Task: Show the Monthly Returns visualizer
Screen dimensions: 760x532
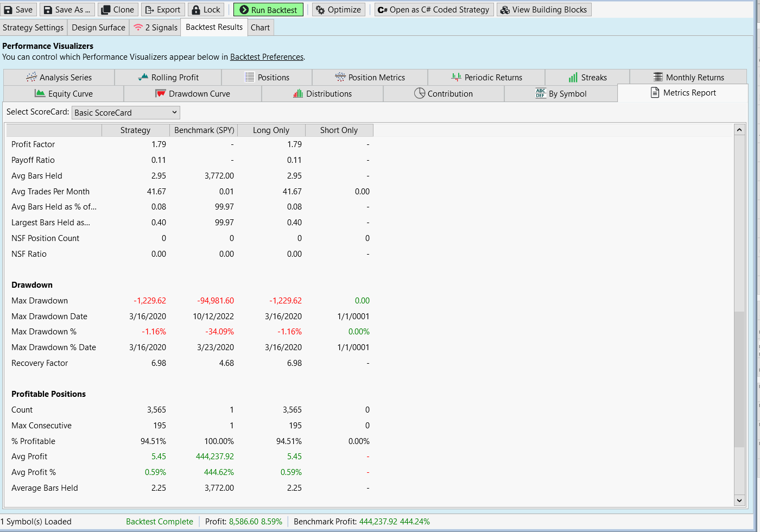Action: point(688,78)
